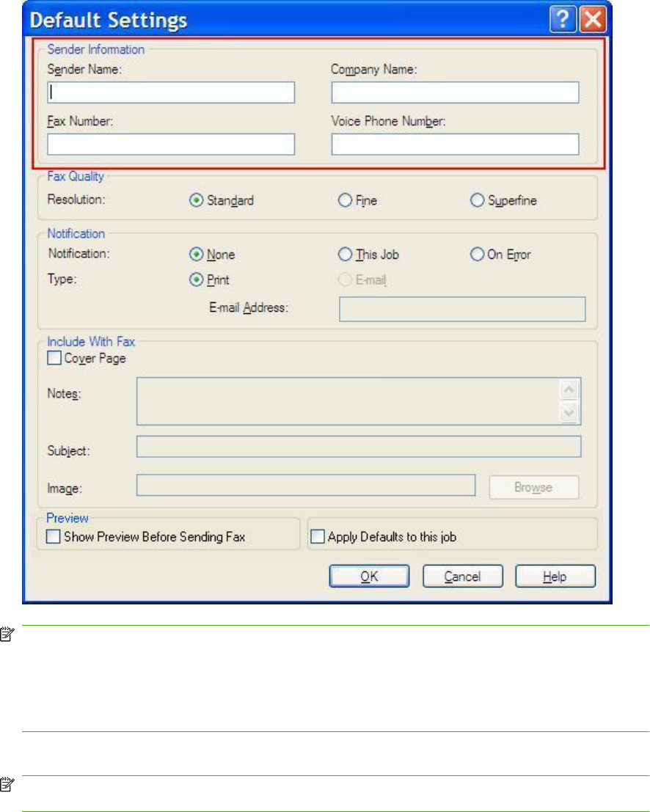Click into the Company Name field
This screenshot has height=812, width=650.
[455, 92]
